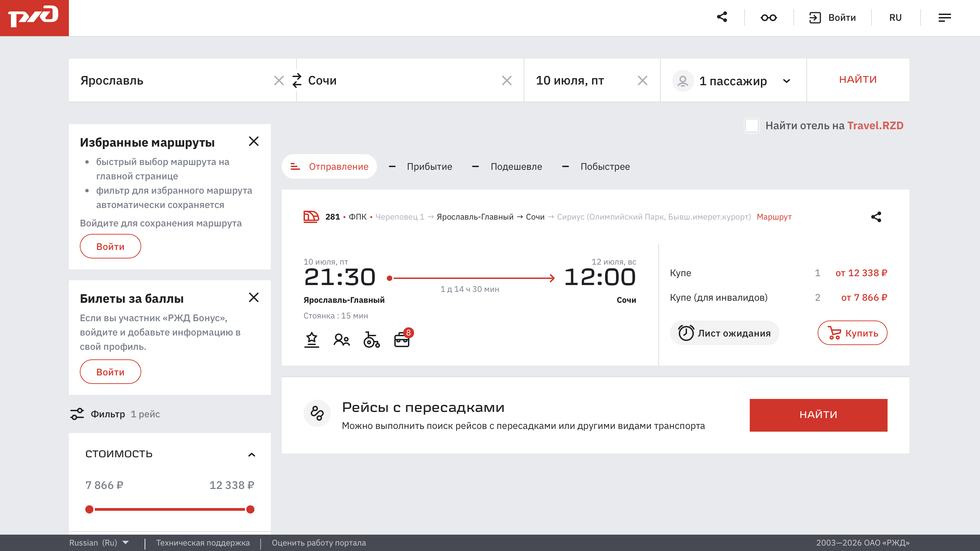
Task: Close the Билеты за баллы panel
Action: (x=254, y=297)
